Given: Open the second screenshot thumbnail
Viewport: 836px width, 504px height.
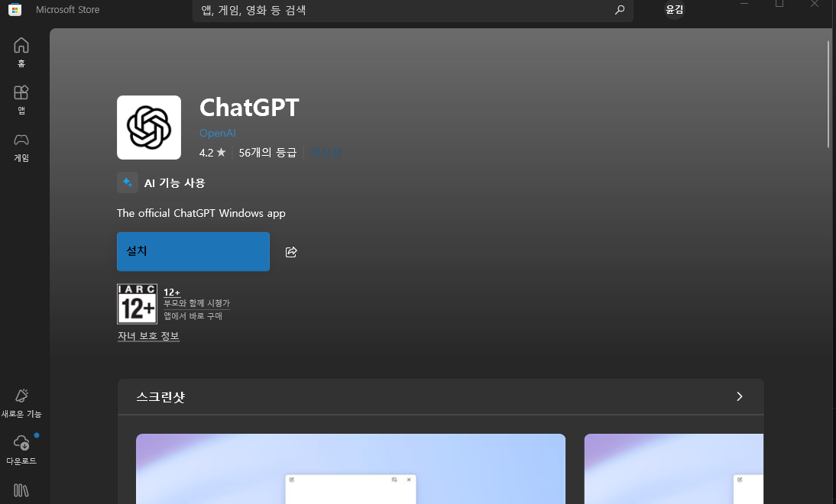Looking at the screenshot, I should pos(674,469).
